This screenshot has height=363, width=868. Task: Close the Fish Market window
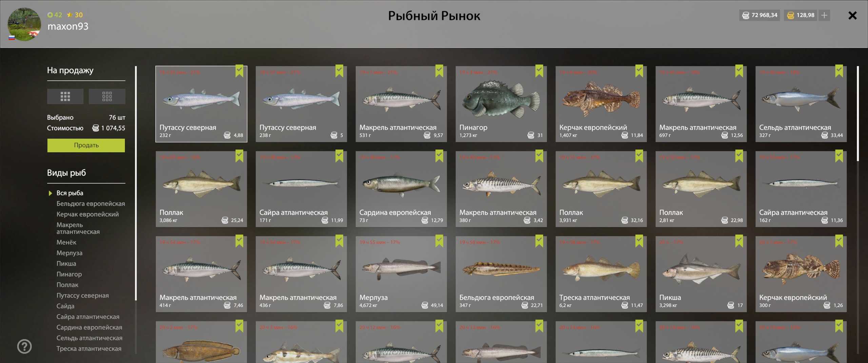[x=852, y=16]
